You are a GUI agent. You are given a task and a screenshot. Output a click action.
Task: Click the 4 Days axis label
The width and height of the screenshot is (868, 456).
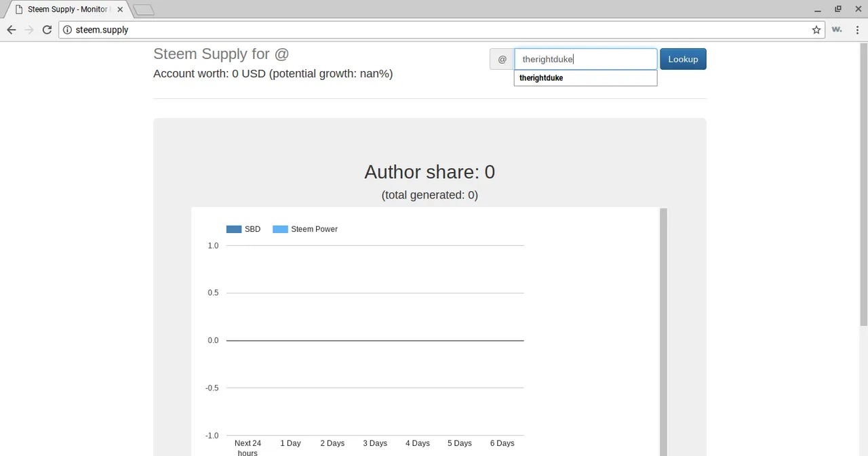point(418,443)
